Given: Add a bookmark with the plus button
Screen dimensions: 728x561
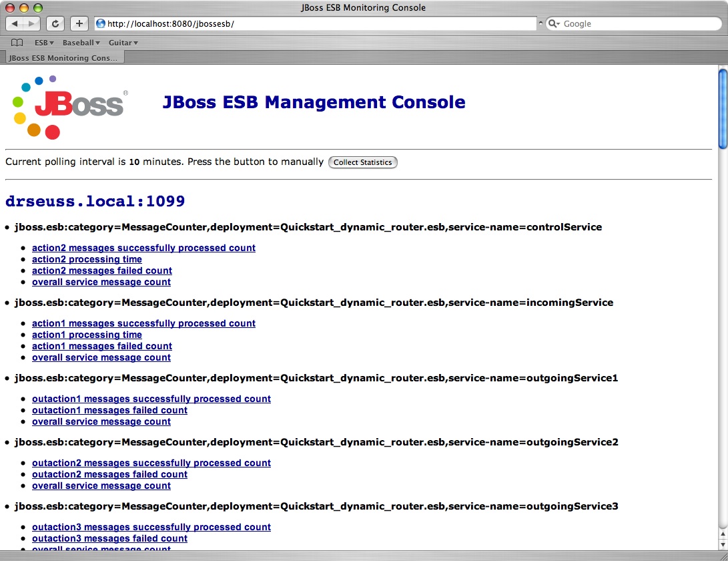Looking at the screenshot, I should tap(79, 23).
